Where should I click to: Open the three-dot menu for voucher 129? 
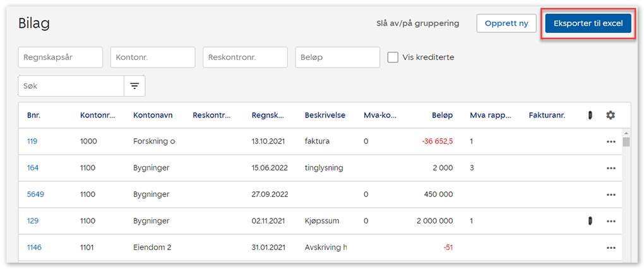pyautogui.click(x=611, y=221)
